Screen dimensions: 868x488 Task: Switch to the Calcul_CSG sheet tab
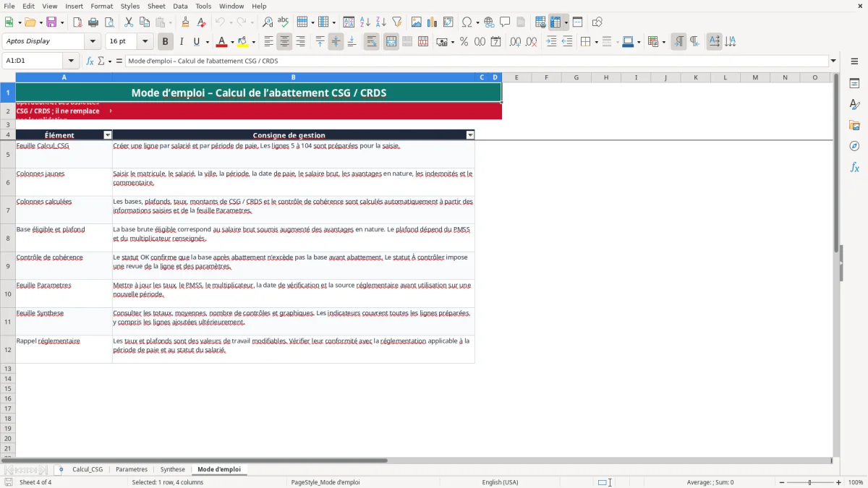click(x=88, y=469)
